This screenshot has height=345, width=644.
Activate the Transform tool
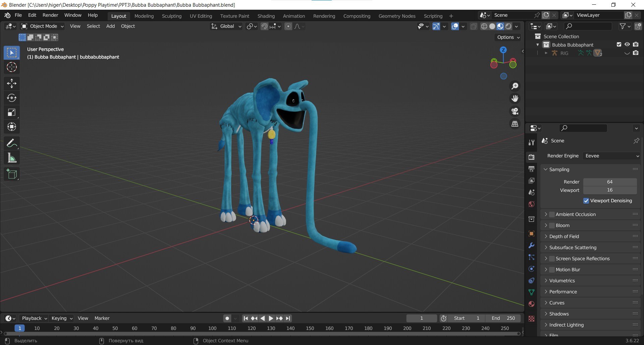pos(12,127)
